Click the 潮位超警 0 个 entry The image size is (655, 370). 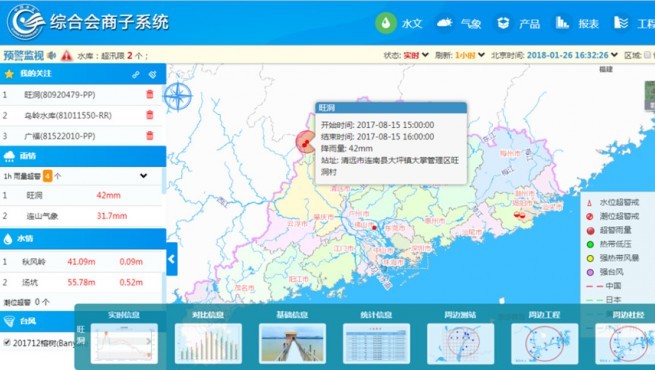point(26,302)
